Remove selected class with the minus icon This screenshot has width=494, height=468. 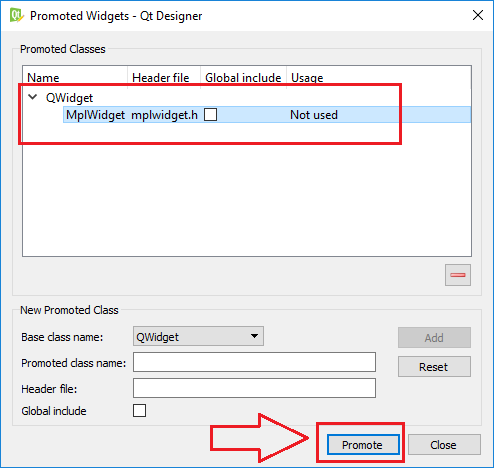458,275
